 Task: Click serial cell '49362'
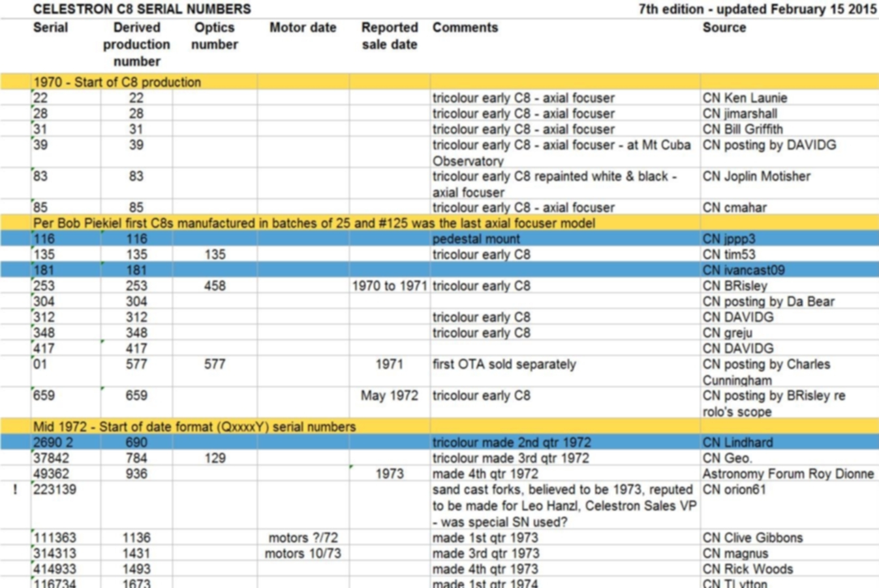click(x=51, y=474)
